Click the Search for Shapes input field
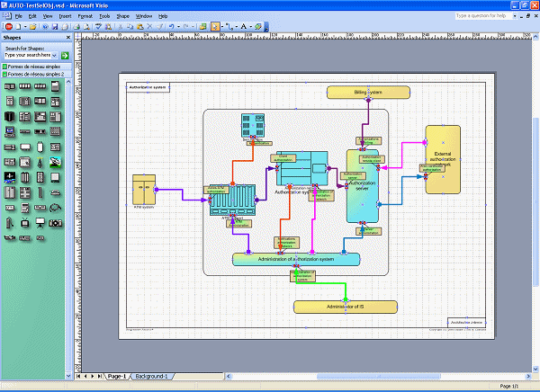The height and width of the screenshot is (392, 540). pyautogui.click(x=28, y=55)
